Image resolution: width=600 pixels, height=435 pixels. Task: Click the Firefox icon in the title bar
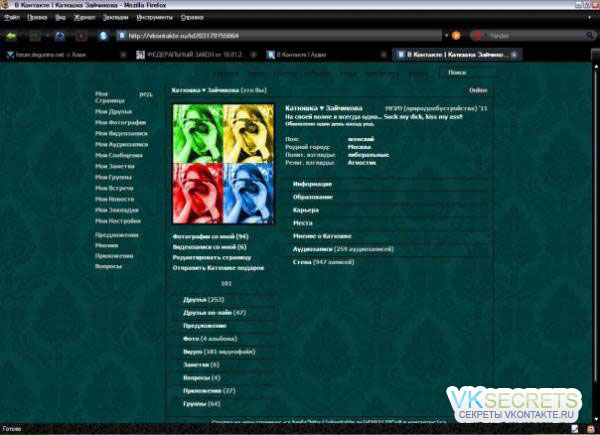tap(5, 5)
